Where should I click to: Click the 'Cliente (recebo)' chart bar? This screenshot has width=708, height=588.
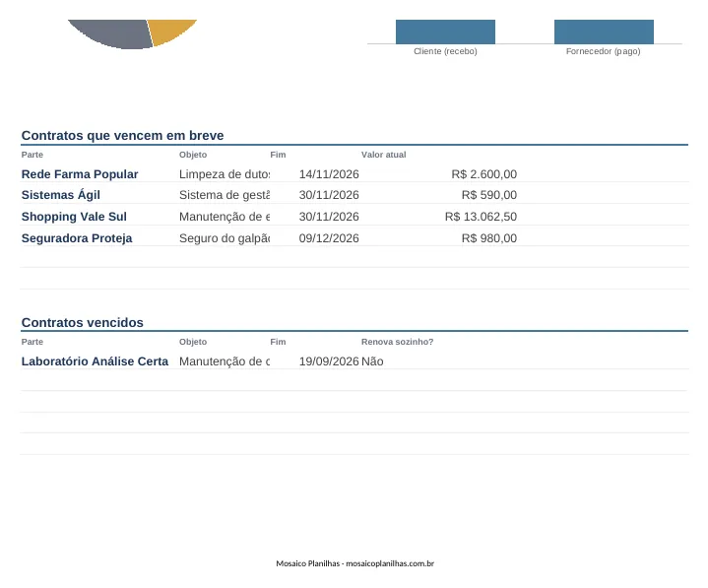click(445, 32)
